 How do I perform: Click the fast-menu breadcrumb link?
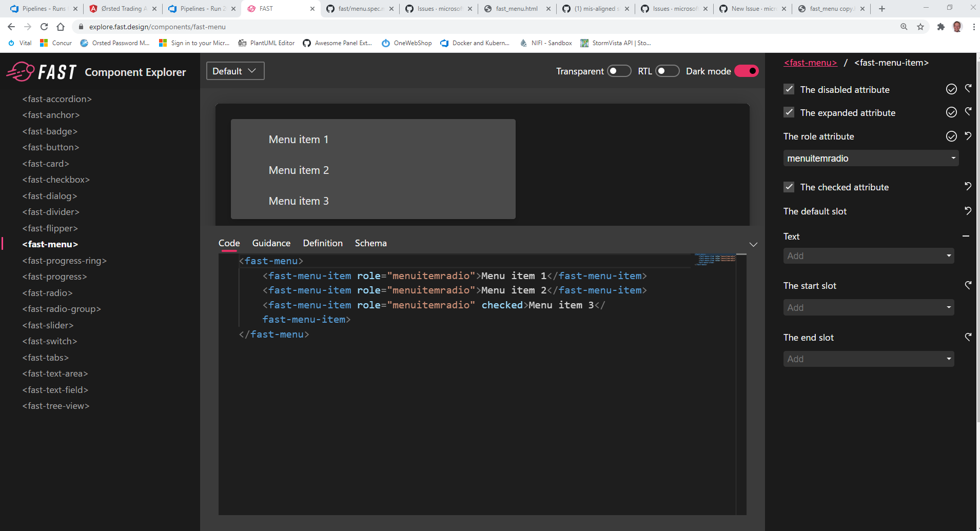point(810,62)
